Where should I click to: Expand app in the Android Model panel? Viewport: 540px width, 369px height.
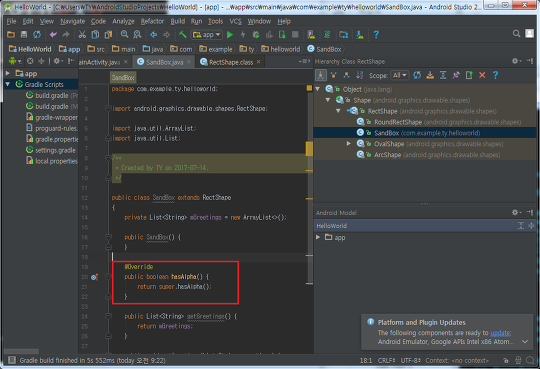(318, 237)
